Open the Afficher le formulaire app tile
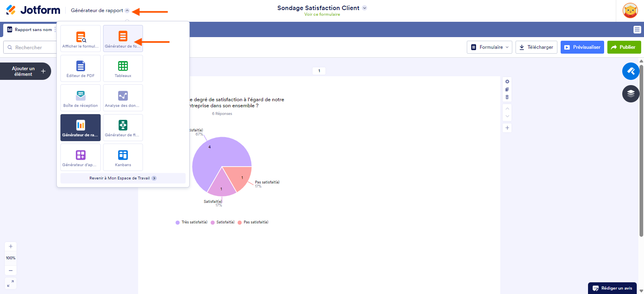Viewport: 644px width, 294px height. point(81,39)
